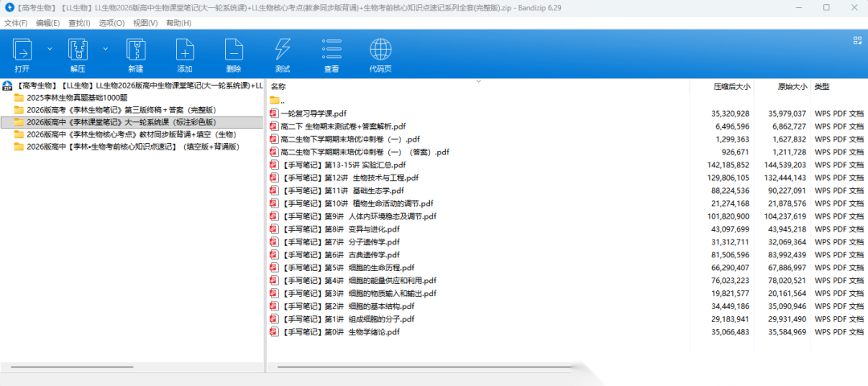Click the Open (打开) toolbar icon
This screenshot has width=868, height=386.
[23, 50]
